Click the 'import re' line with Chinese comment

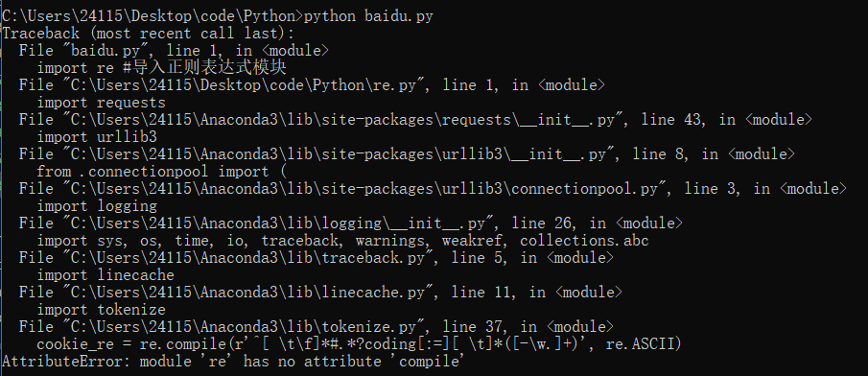pos(161,68)
